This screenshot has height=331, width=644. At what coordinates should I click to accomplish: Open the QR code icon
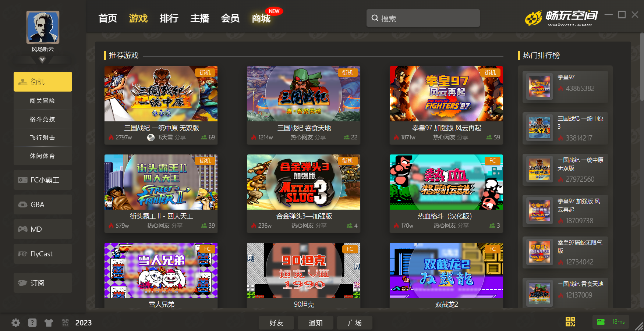click(570, 322)
